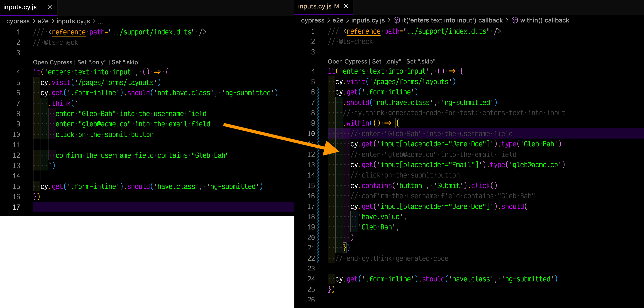Follow the underlined 'reference' link on line 1

click(x=69, y=32)
